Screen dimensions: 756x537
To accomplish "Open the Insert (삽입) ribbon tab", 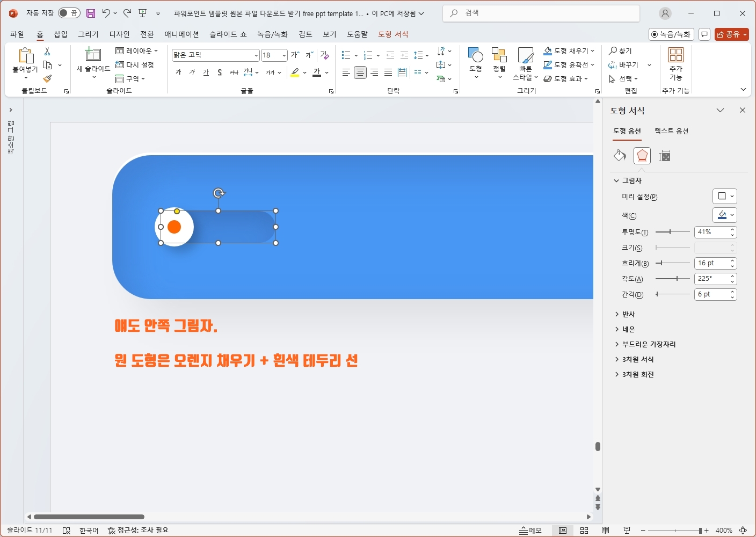I will pyautogui.click(x=61, y=34).
